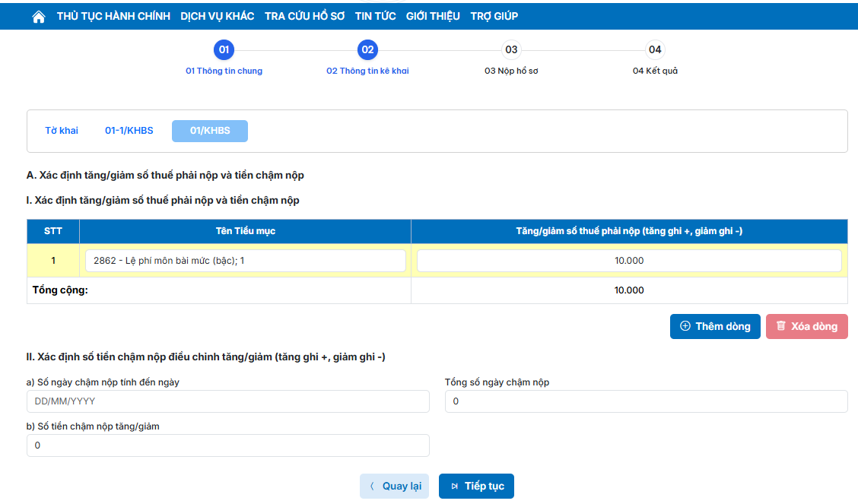
Task: Click step 02 Thông tin kê khai circle
Action: coord(367,50)
